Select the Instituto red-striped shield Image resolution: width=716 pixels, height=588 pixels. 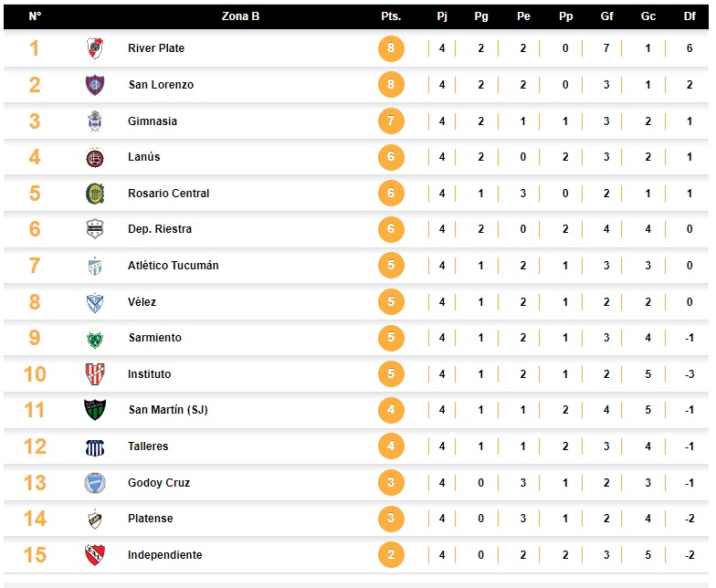point(95,374)
